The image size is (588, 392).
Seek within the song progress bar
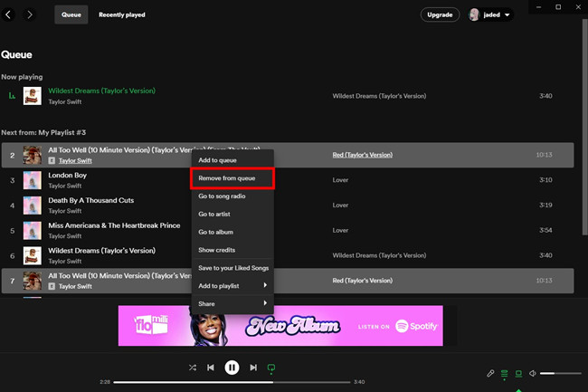pos(232,382)
